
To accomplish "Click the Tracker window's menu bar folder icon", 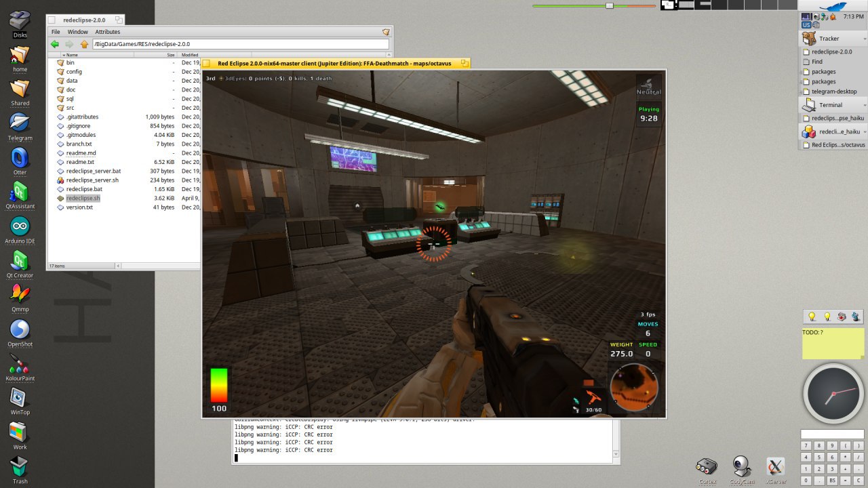I will click(x=386, y=32).
